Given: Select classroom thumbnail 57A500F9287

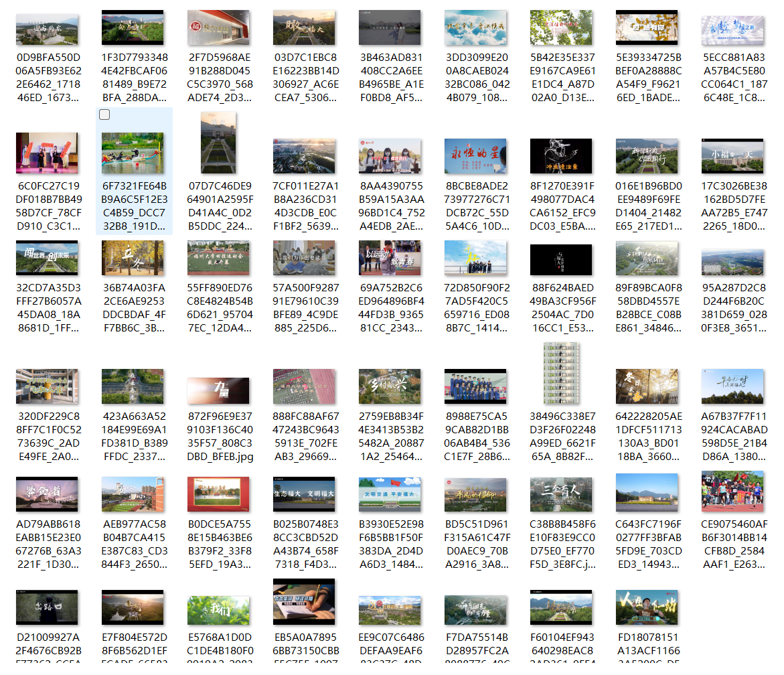Looking at the screenshot, I should 304,258.
